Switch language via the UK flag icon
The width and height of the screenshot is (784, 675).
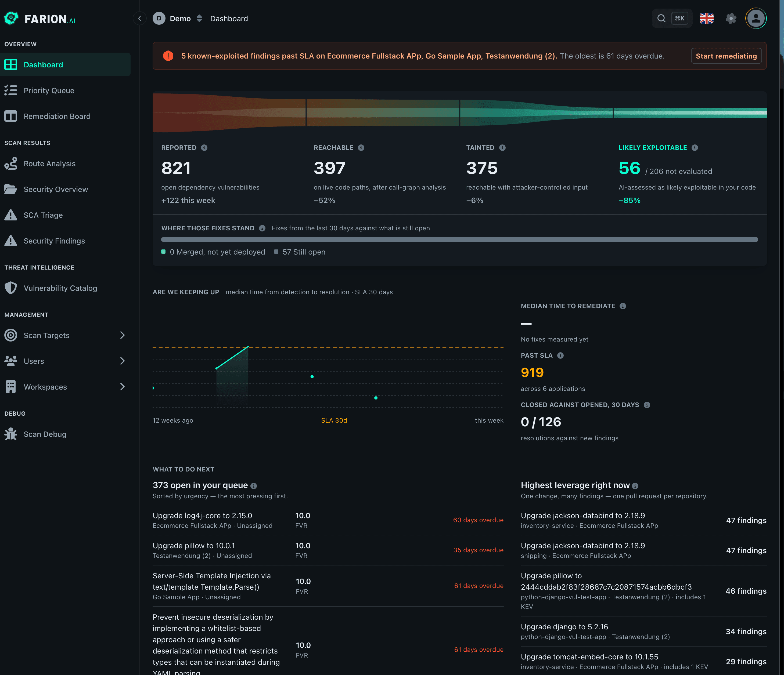click(x=706, y=18)
